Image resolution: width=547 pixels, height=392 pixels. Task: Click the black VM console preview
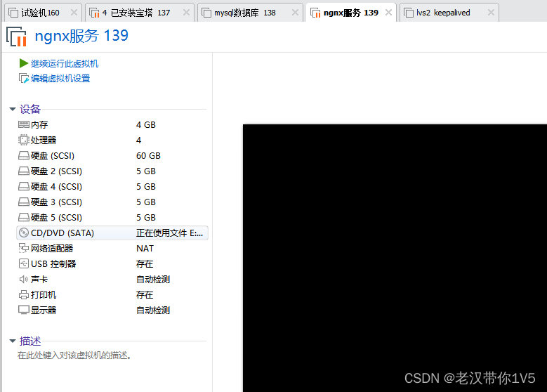tap(395, 258)
